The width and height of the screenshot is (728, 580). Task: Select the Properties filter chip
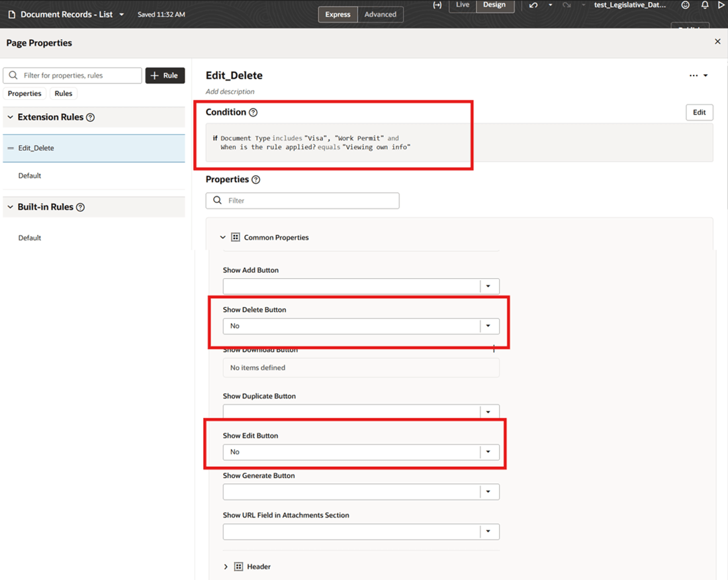tap(24, 93)
